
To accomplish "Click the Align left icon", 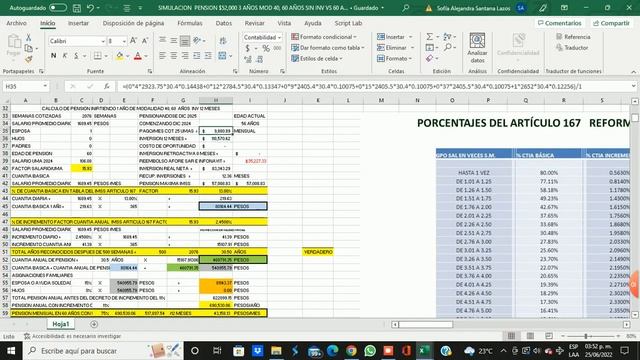I will tap(162, 56).
